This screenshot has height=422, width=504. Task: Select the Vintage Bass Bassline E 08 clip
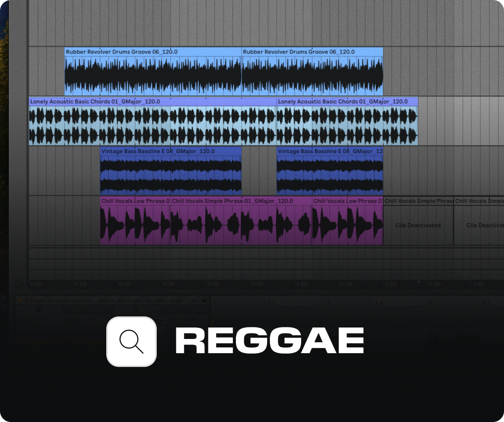pos(170,173)
